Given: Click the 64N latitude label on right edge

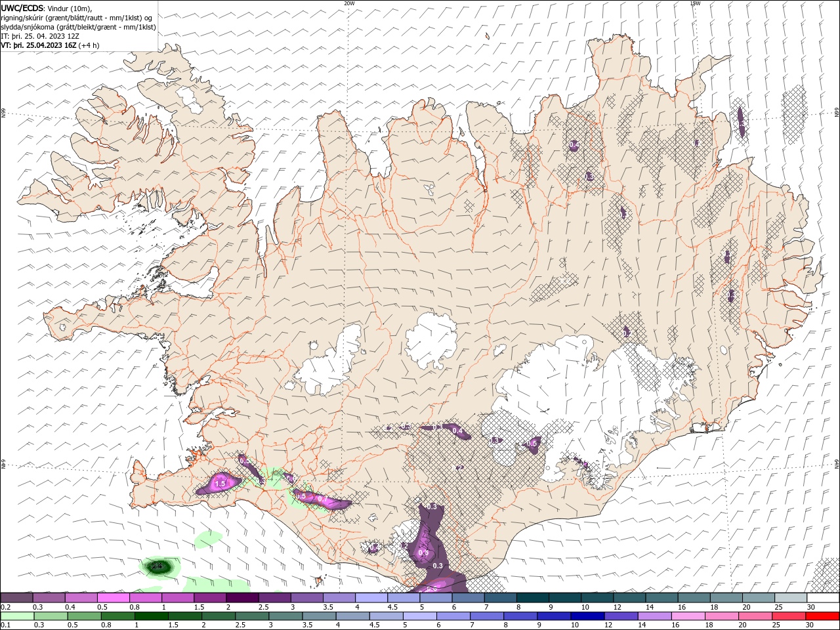Looking at the screenshot, I should [x=837, y=463].
